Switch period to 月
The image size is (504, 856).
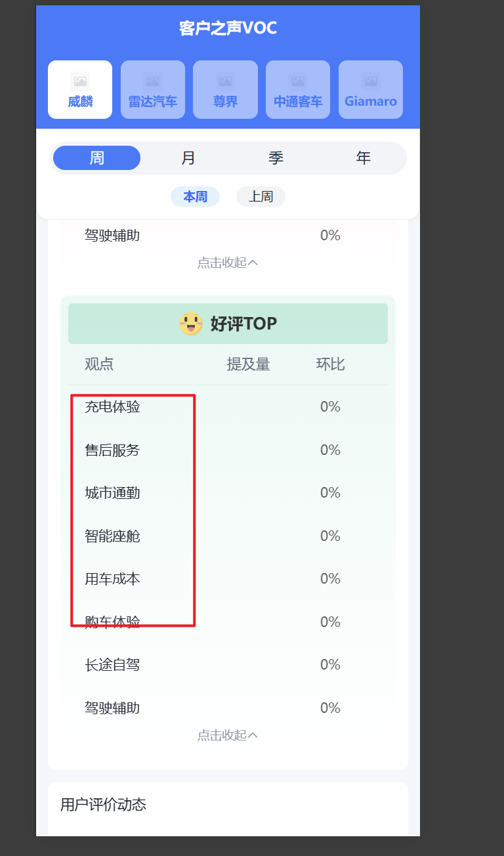click(x=188, y=158)
